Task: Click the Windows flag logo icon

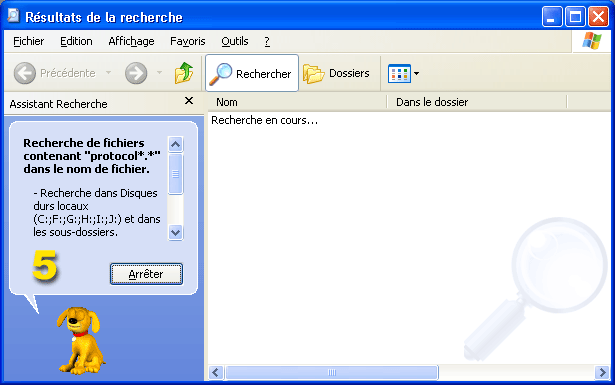Action: [592, 41]
